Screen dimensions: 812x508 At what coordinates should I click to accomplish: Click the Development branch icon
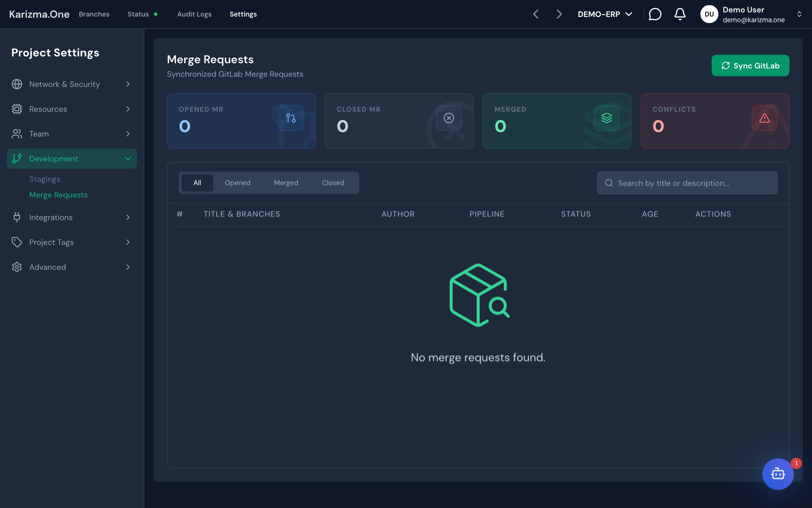tap(17, 158)
